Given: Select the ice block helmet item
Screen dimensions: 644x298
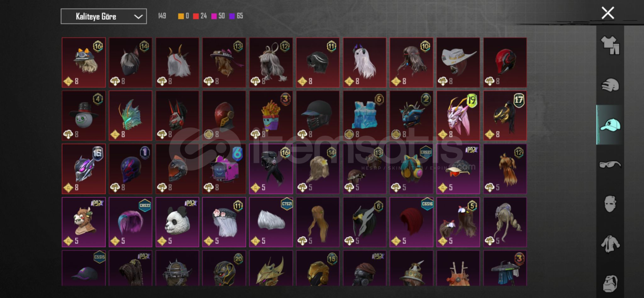Looking at the screenshot, I should pyautogui.click(x=365, y=116).
